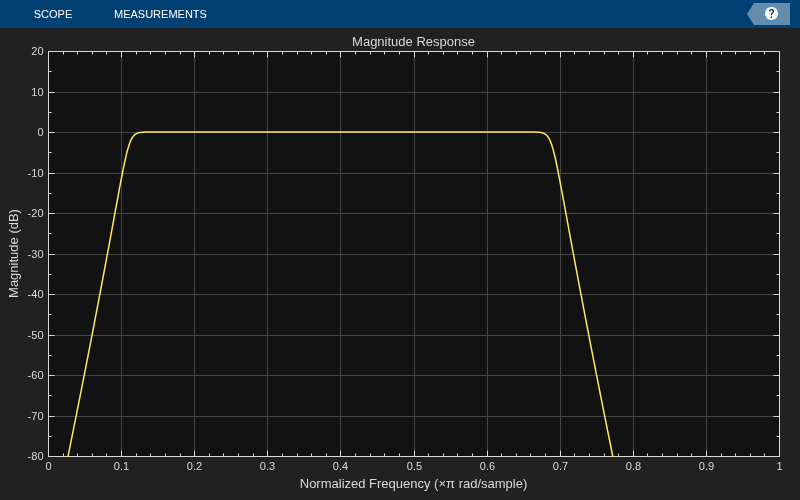Select the 0.9 tick label on x-axis
The image size is (800, 500).
(x=706, y=466)
